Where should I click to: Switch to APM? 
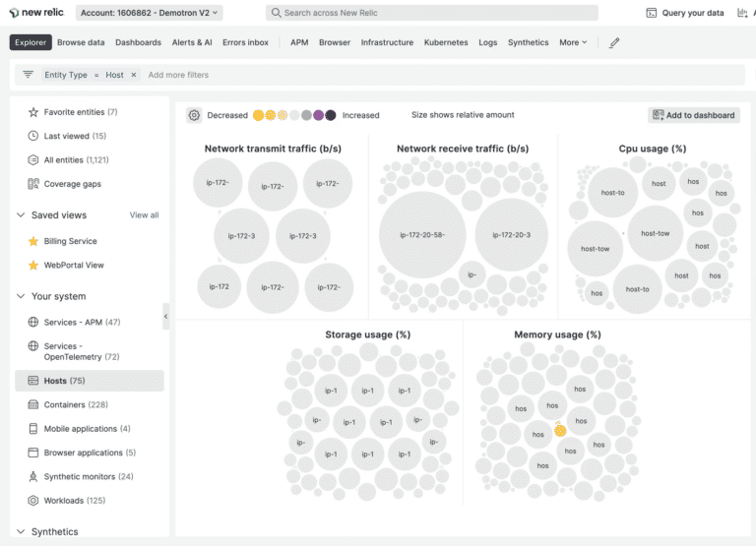pos(299,42)
